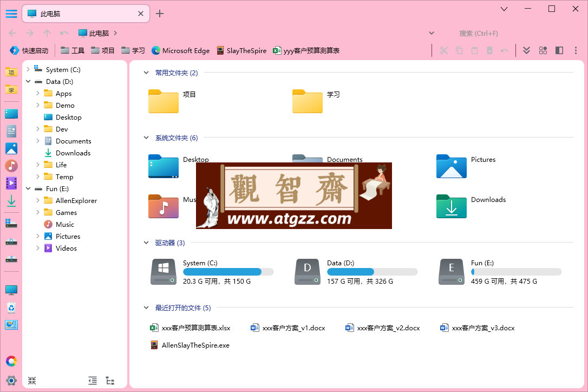588x392 pixels.
Task: Add a new tab with plus button
Action: point(160,14)
